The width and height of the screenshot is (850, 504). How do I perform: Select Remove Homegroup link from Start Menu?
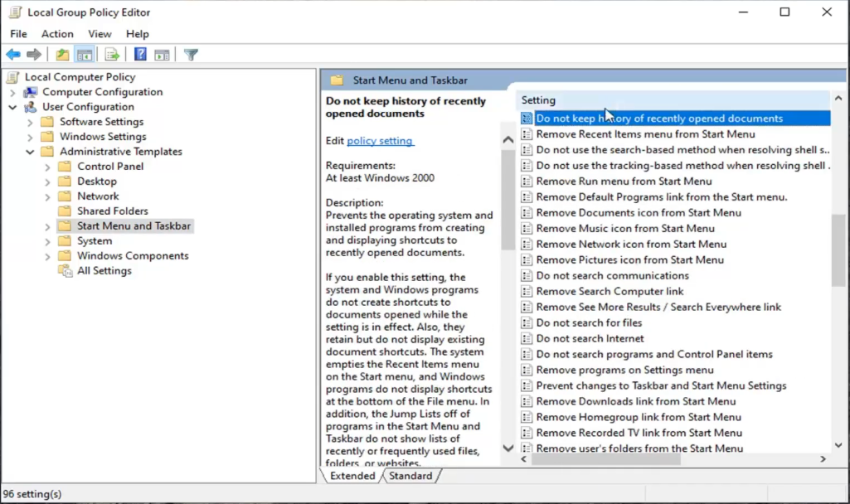(x=639, y=417)
